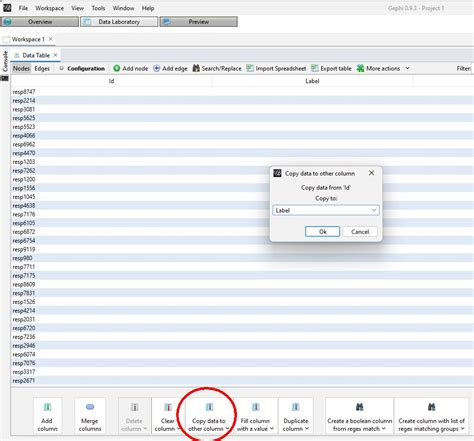Toggle the Edges table view
474x441 pixels.
click(42, 68)
